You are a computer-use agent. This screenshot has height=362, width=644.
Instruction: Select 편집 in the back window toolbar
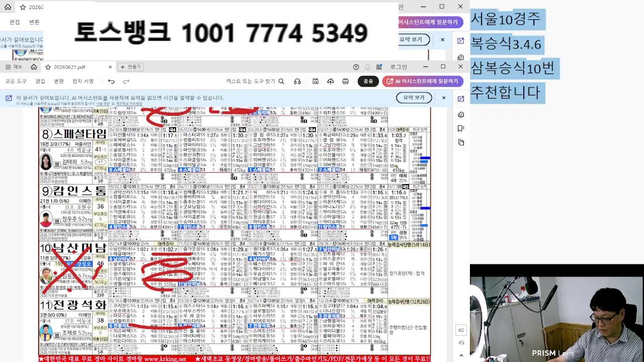tap(15, 22)
